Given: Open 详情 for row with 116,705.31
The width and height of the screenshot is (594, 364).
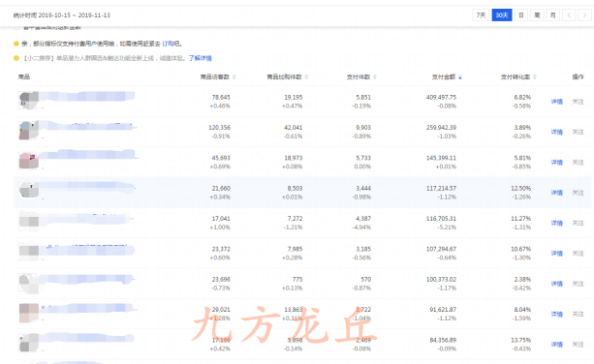Looking at the screenshot, I should point(556,223).
